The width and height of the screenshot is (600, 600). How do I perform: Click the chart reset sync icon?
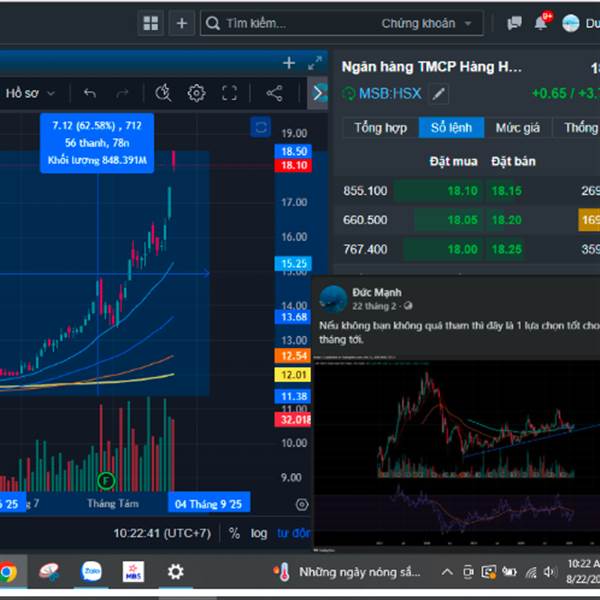point(261,127)
